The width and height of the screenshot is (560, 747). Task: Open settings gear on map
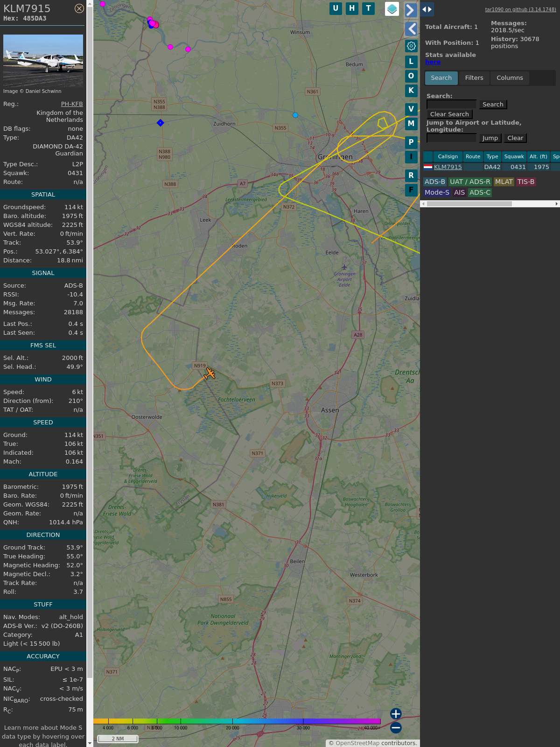(411, 46)
